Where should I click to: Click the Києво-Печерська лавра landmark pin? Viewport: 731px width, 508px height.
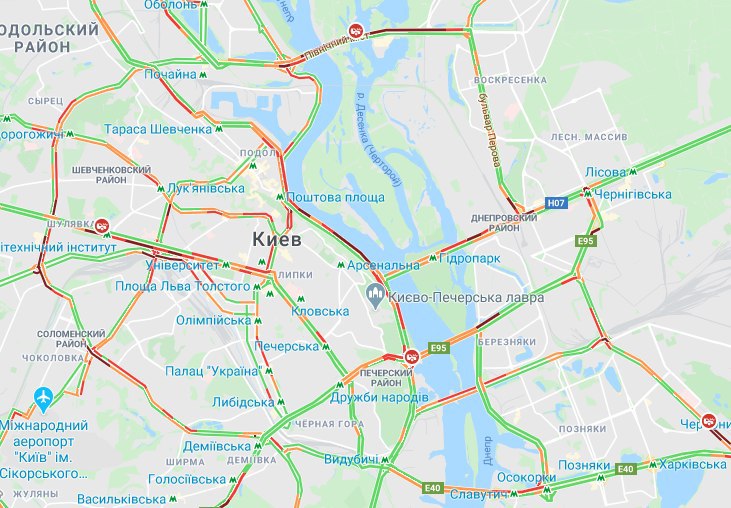pos(375,296)
